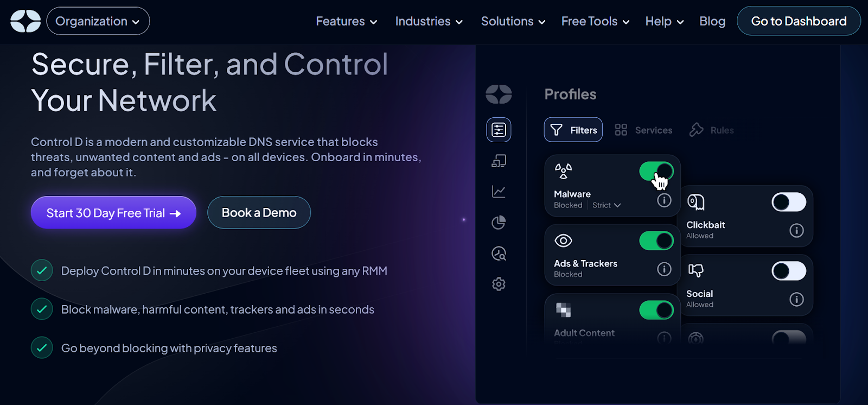The width and height of the screenshot is (868, 405).
Task: Open the Blog page from navigation
Action: coord(712,21)
